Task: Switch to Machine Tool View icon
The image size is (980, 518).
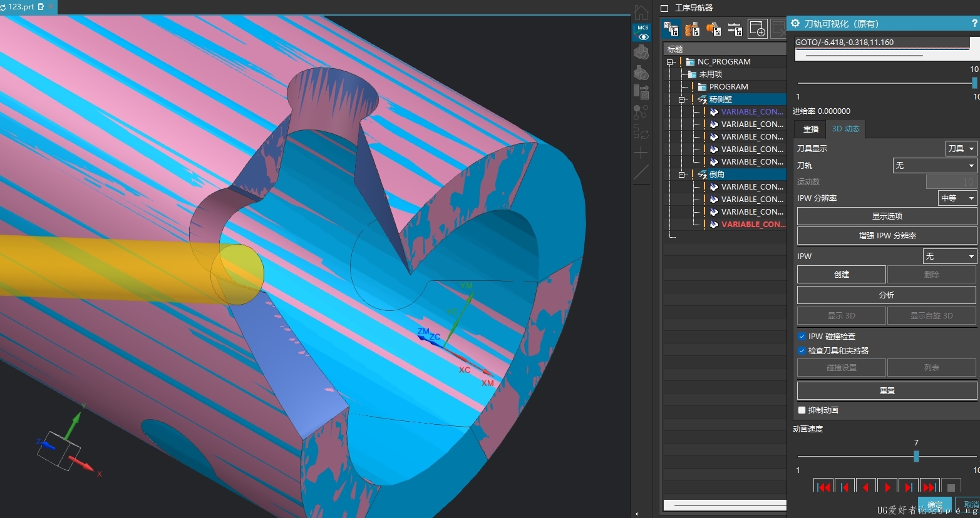Action: (x=693, y=29)
